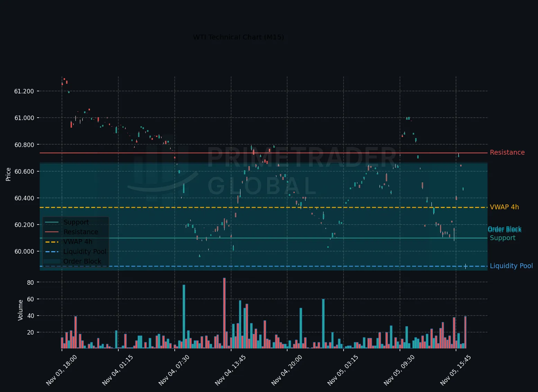Click the 60.600 price axis tick label
This screenshot has height=392, width=538.
pyautogui.click(x=24, y=172)
